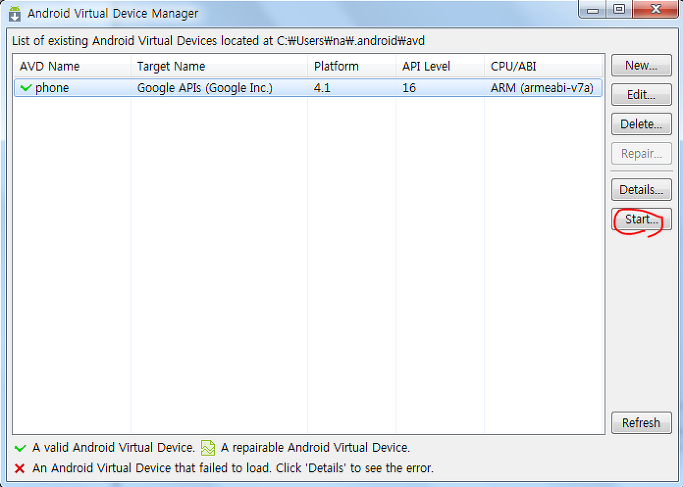Image resolution: width=683 pixels, height=487 pixels.
Task: Click 'failed to load' legend text
Action: click(x=233, y=468)
